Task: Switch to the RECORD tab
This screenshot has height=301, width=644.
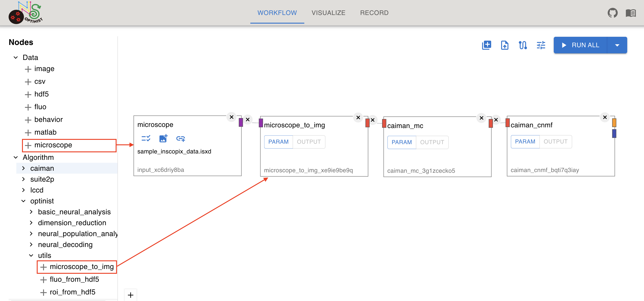Action: 374,13
